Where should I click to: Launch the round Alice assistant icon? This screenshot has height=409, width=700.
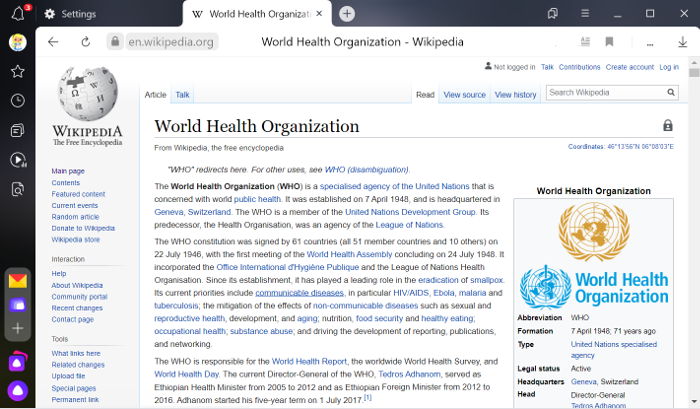18,391
